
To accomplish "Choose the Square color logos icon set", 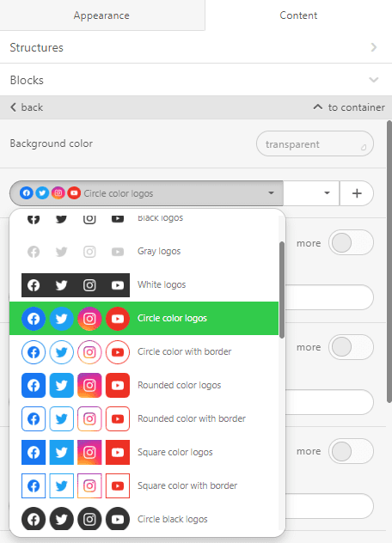I will tap(144, 452).
